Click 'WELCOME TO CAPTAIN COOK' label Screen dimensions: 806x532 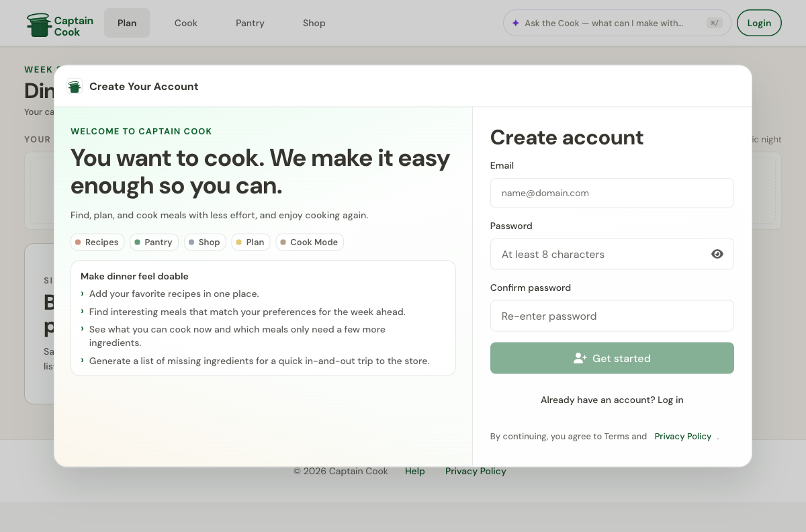[141, 132]
